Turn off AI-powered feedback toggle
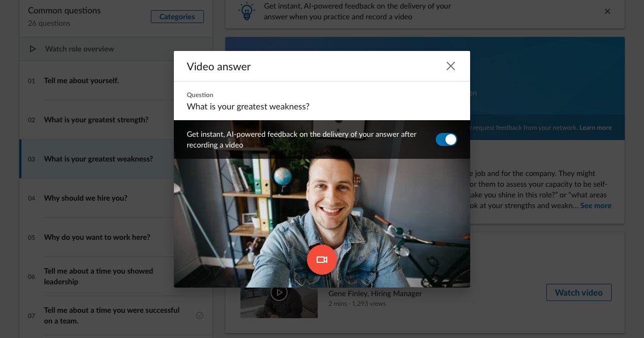644x338 pixels. point(447,139)
